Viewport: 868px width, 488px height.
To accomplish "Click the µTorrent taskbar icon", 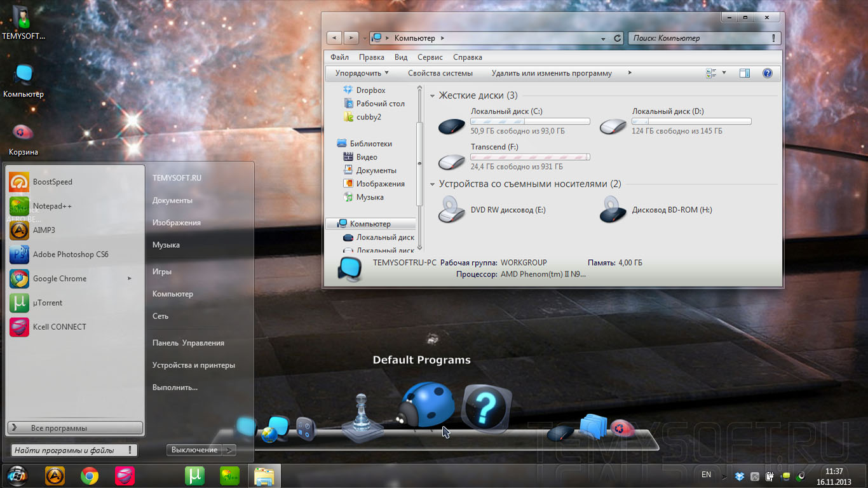I will tap(194, 476).
